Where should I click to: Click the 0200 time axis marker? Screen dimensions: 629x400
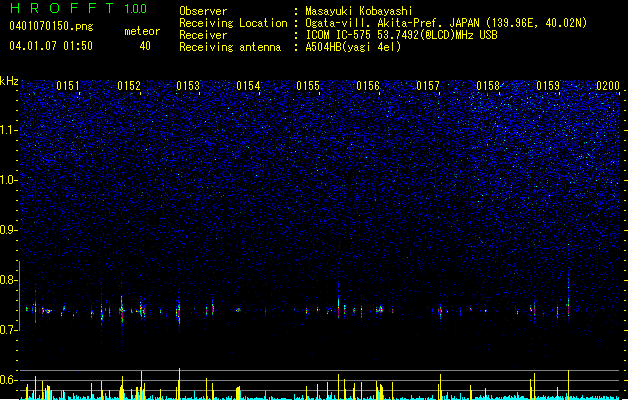(x=608, y=86)
